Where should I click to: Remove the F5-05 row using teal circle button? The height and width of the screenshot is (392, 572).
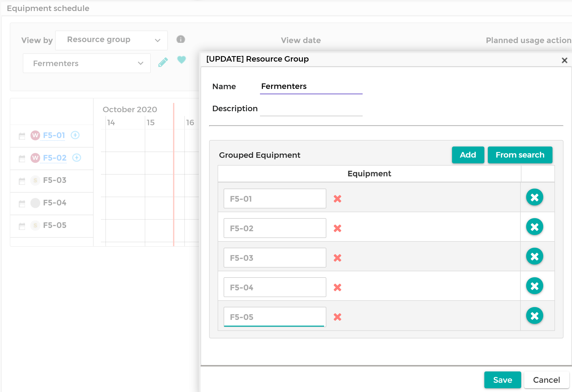534,316
